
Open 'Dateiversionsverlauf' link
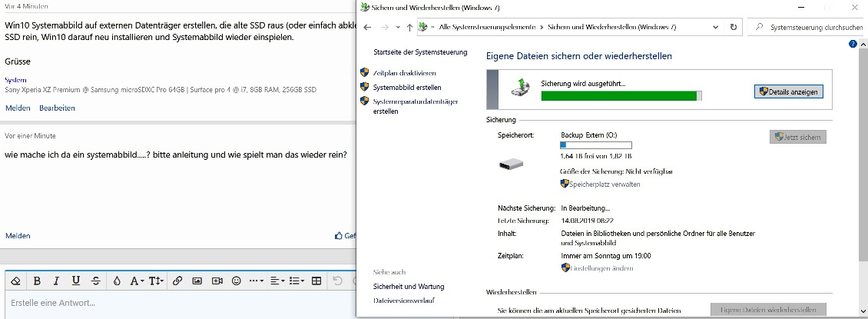coord(403,301)
